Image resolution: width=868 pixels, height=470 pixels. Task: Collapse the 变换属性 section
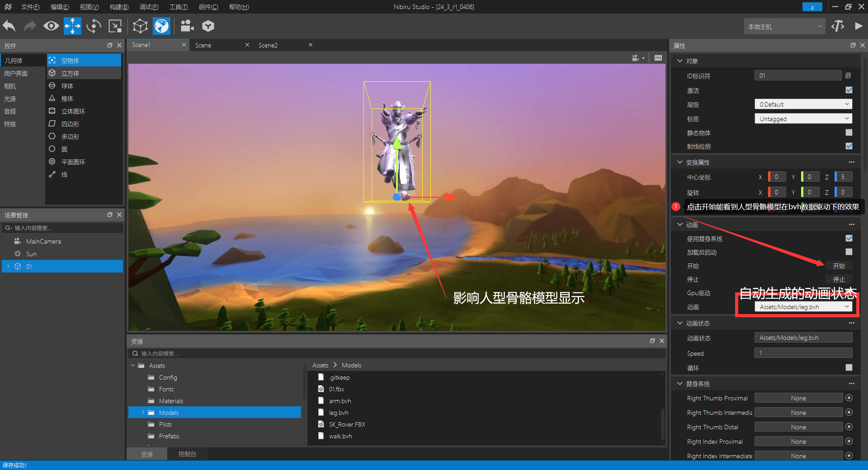click(x=680, y=162)
